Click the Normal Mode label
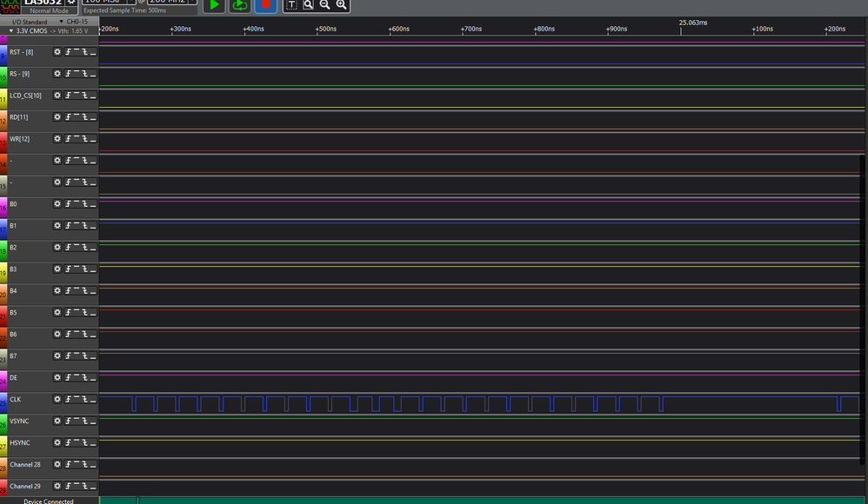This screenshot has height=504, width=868. click(50, 10)
